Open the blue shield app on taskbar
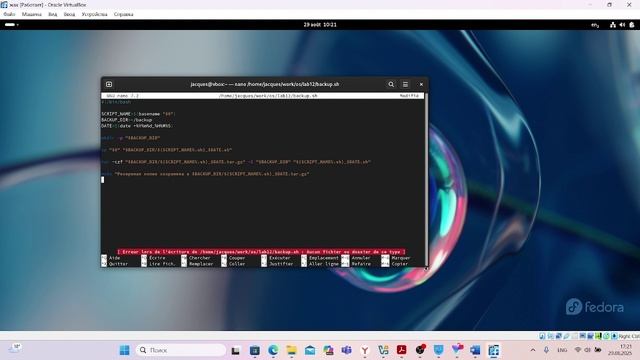 pyautogui.click(x=438, y=350)
